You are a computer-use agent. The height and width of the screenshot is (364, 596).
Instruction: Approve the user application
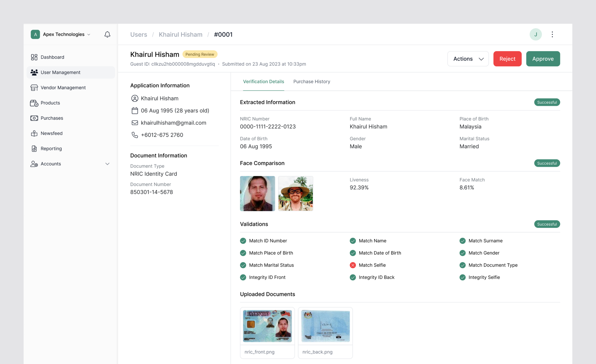(x=543, y=59)
